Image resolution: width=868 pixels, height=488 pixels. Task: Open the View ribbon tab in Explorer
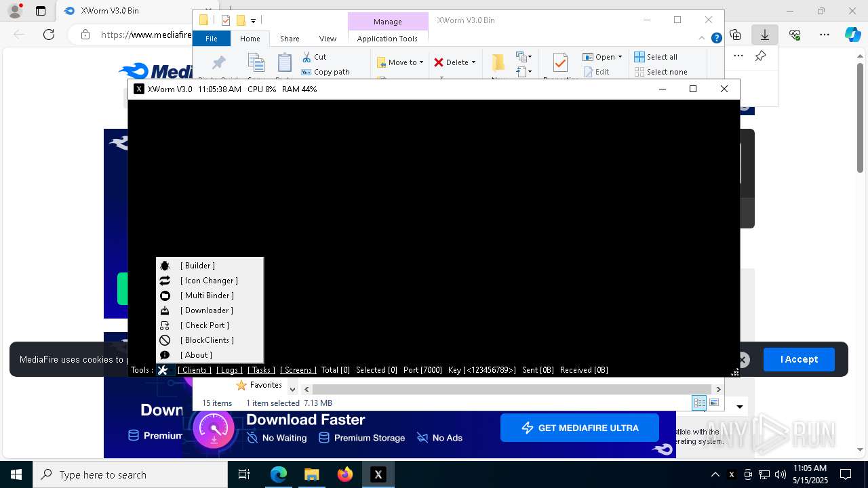(x=328, y=39)
